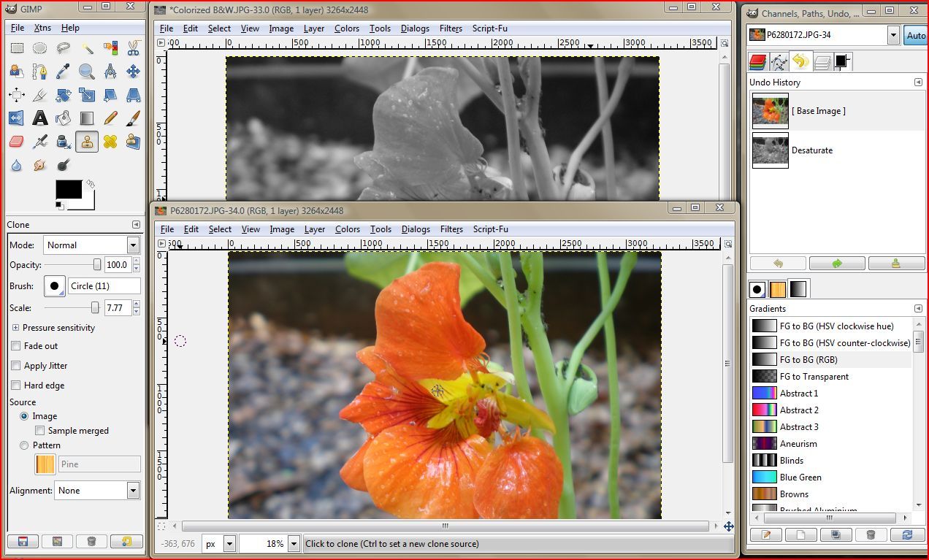Open the clone Mode dropdown
Image resolution: width=929 pixels, height=560 pixels.
click(91, 245)
